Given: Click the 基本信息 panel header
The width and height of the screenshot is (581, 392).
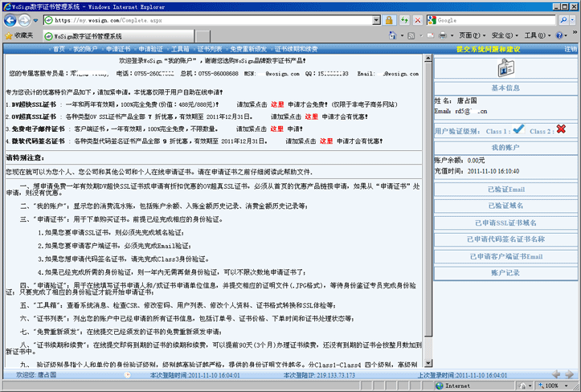Looking at the screenshot, I should coord(505,88).
